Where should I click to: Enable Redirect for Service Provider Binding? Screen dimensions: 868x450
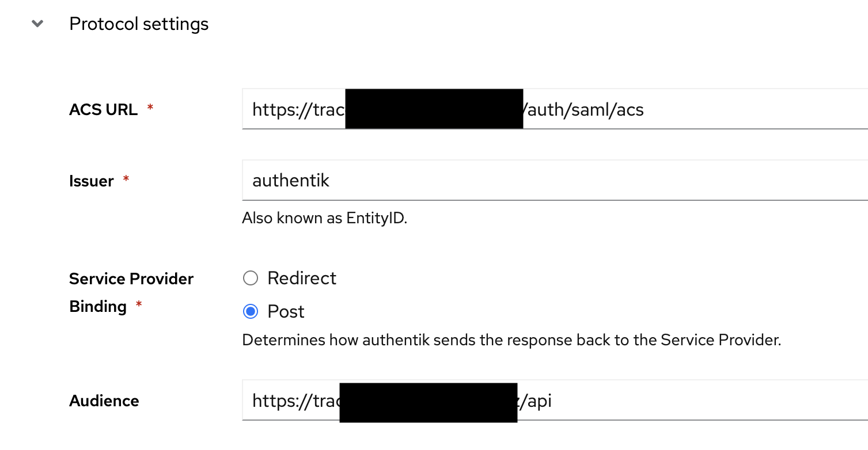pos(251,278)
